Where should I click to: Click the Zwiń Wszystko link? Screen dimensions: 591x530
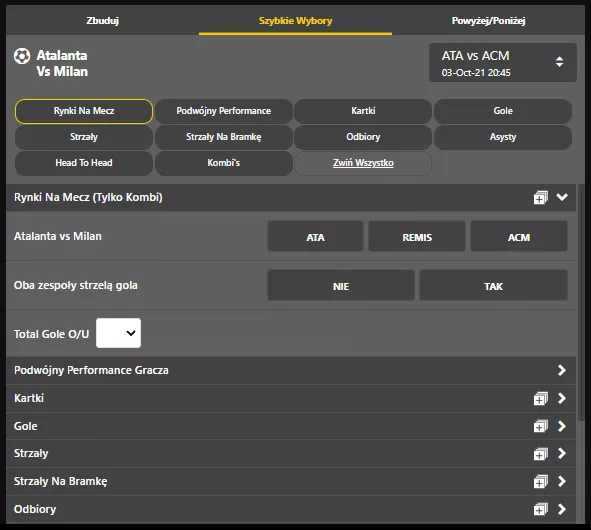[363, 163]
